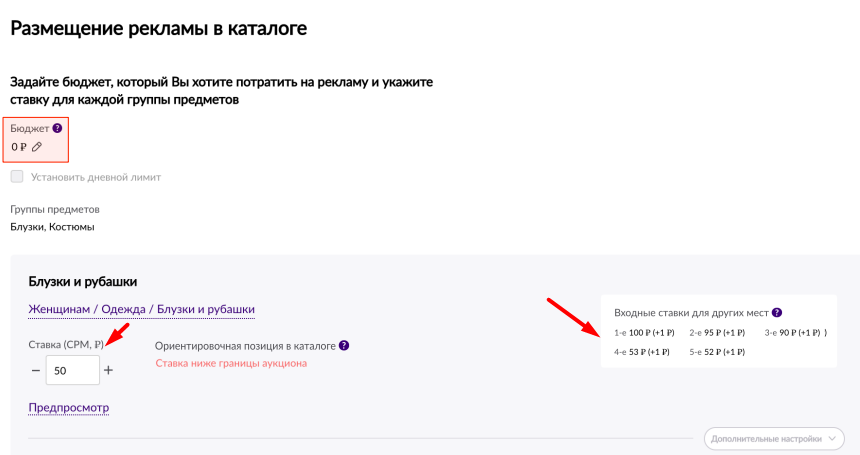Show help for Входные ставки для других мест

click(777, 313)
